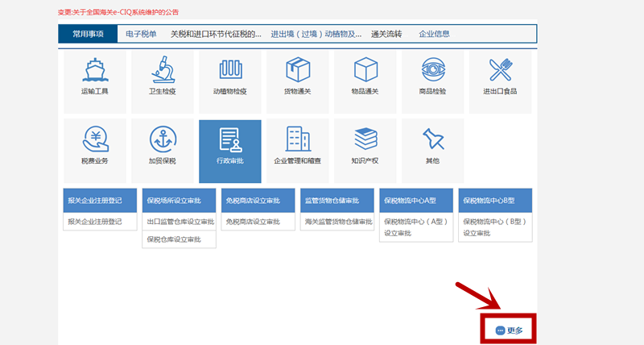
Task: Switch to the 电子税单 tab
Action: tap(141, 34)
